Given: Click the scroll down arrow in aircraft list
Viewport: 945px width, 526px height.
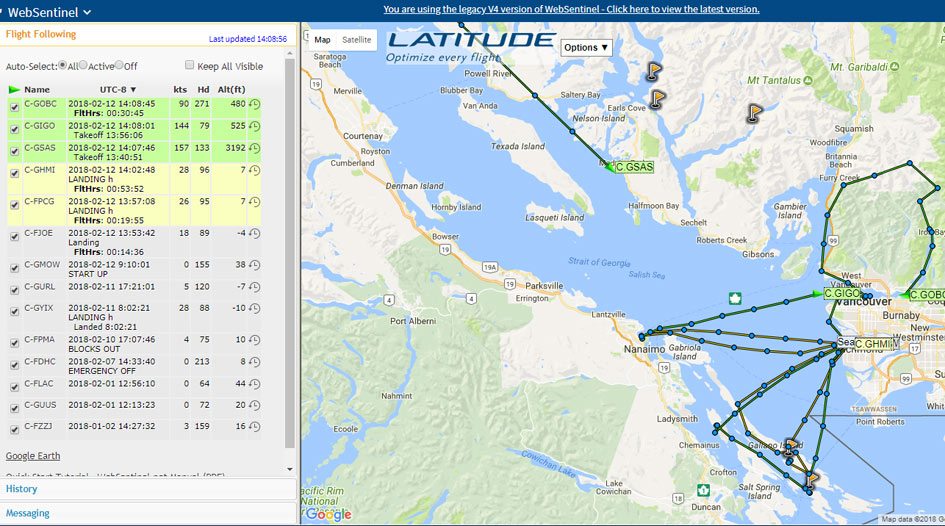Looking at the screenshot, I should pos(290,469).
